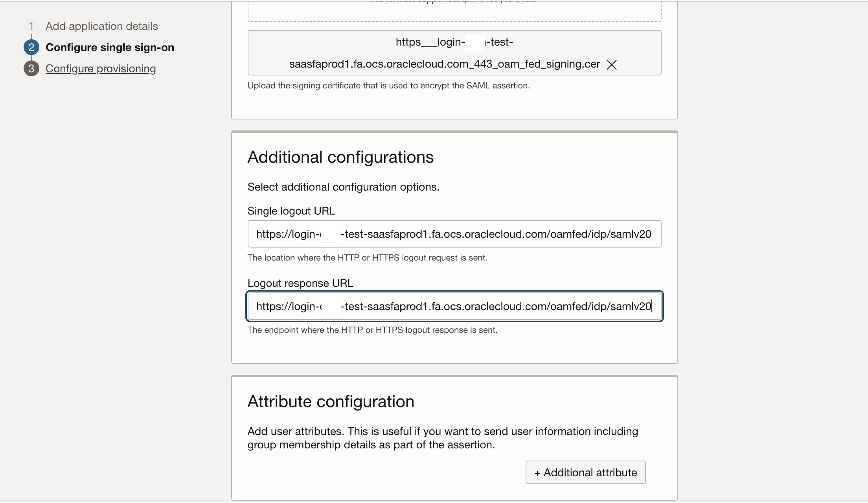Click the Additional configurations heading

340,157
